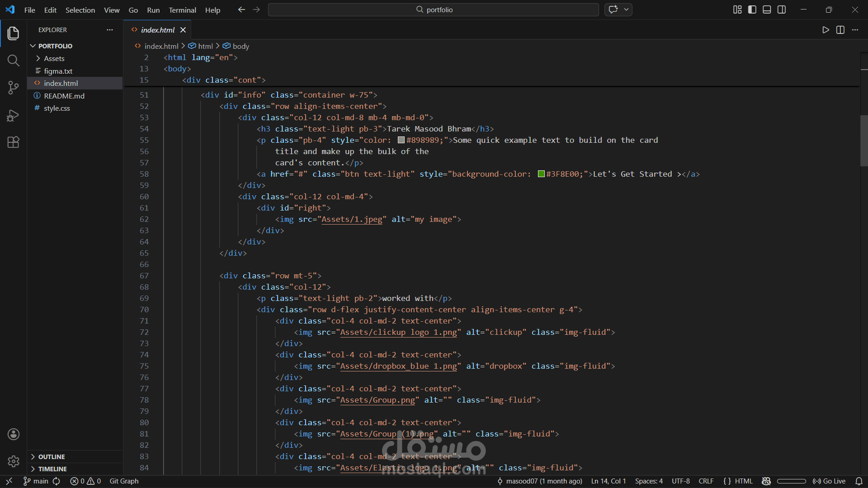Open the Search view in activity bar
The height and width of the screenshot is (488, 868).
13,61
